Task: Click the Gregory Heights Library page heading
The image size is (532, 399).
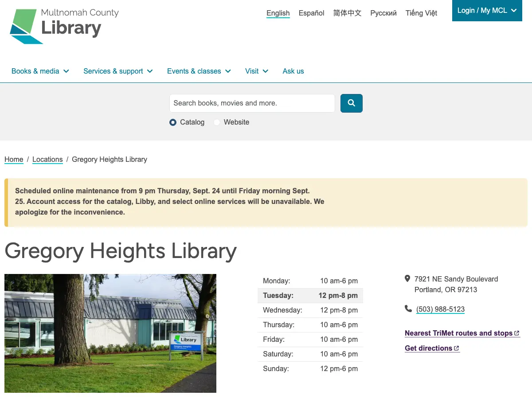Action: [121, 251]
